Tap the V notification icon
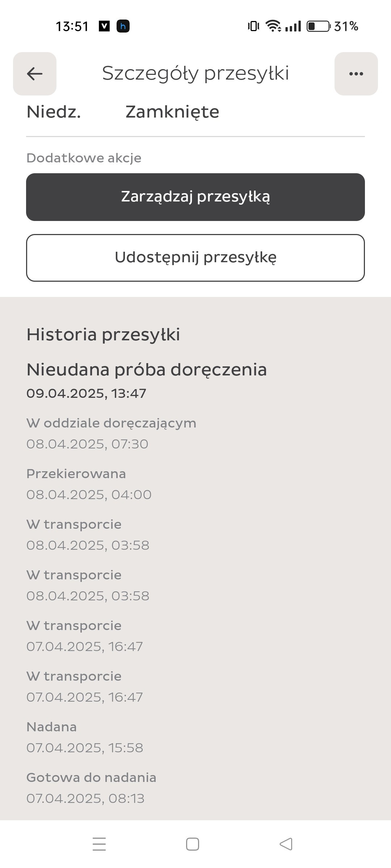 point(104,26)
